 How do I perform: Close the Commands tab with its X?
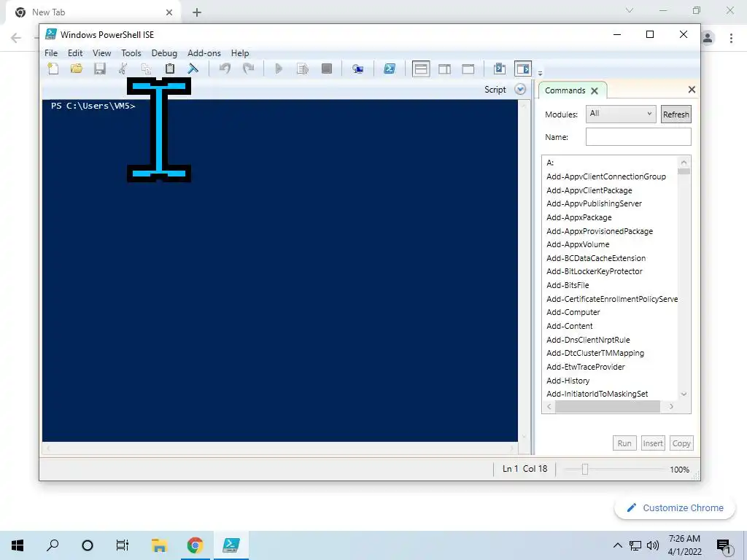click(x=594, y=90)
